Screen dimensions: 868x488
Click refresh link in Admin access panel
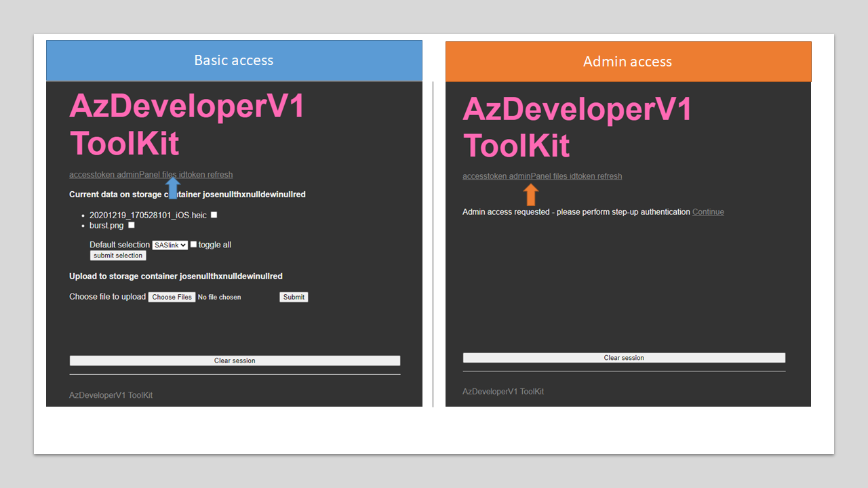click(610, 176)
